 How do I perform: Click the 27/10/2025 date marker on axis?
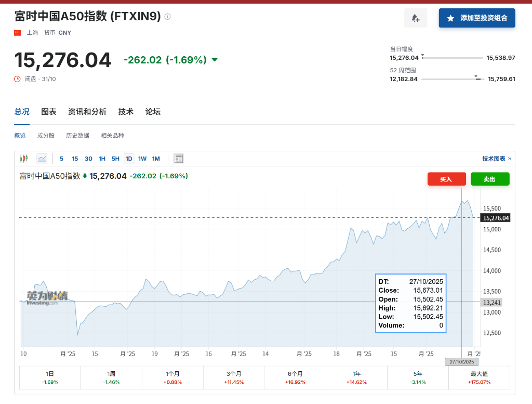tap(461, 362)
